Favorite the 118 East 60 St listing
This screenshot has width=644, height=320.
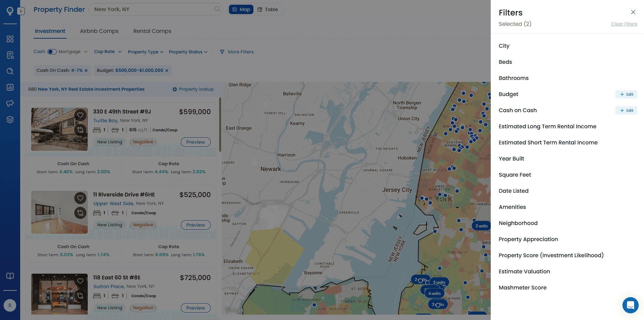click(x=80, y=281)
